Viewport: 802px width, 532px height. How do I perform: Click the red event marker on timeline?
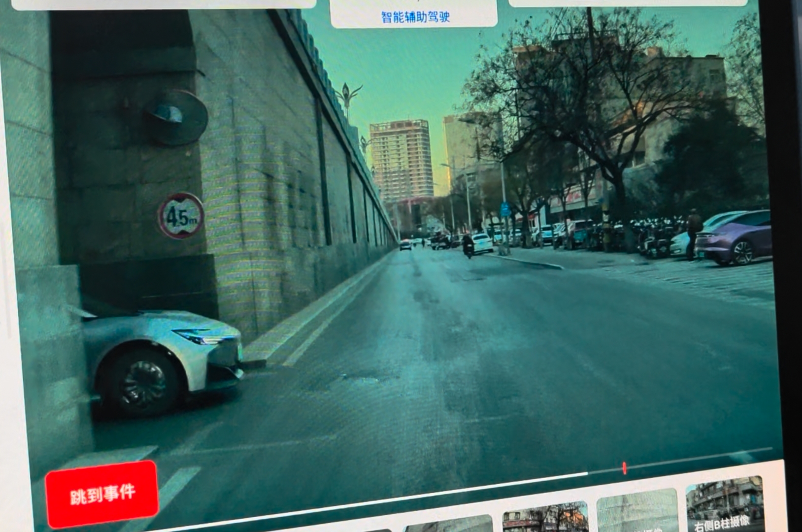click(x=624, y=467)
